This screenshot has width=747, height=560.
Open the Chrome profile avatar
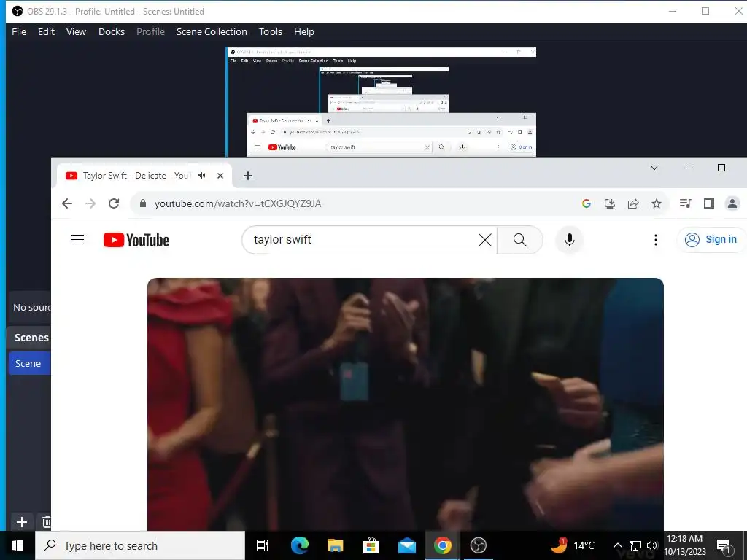732,204
